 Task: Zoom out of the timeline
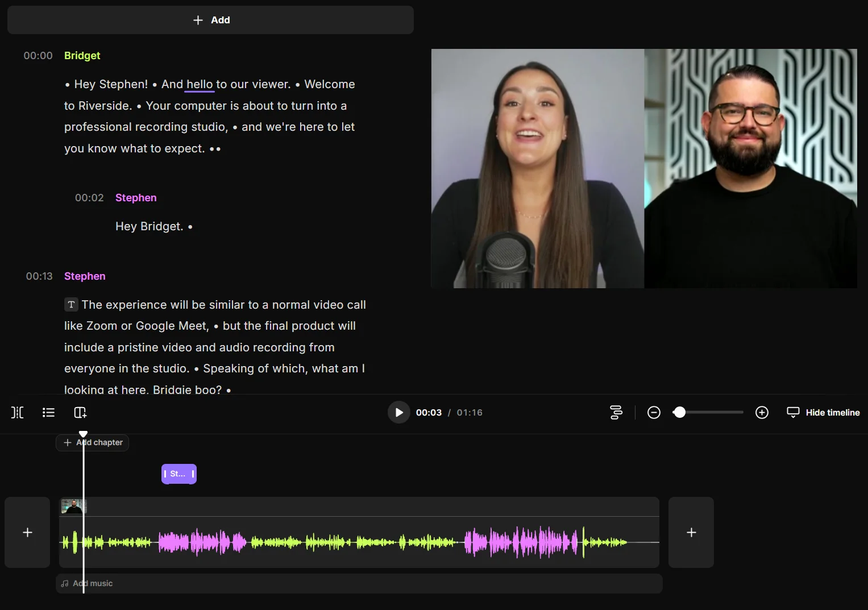pyautogui.click(x=654, y=412)
